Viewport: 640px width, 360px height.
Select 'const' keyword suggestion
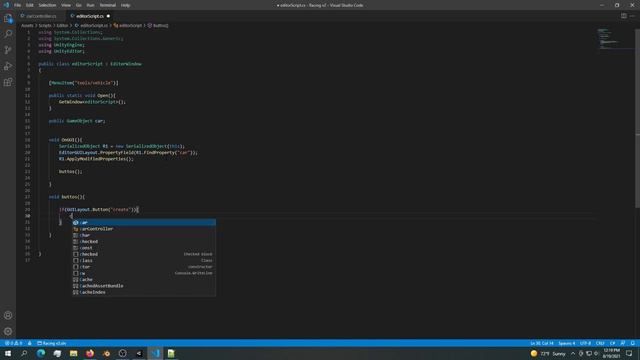coord(144,248)
